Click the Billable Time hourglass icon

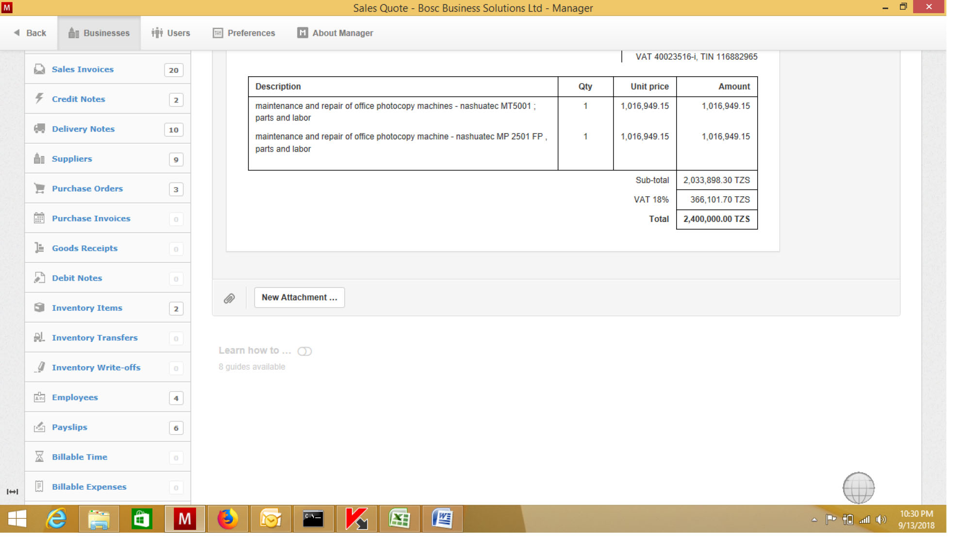point(39,457)
